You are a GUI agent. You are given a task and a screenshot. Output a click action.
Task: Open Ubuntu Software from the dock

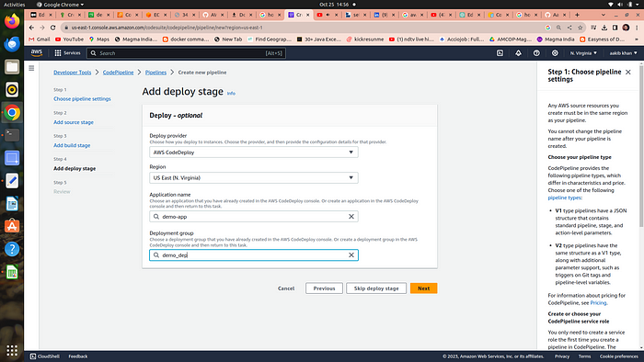coord(12,226)
